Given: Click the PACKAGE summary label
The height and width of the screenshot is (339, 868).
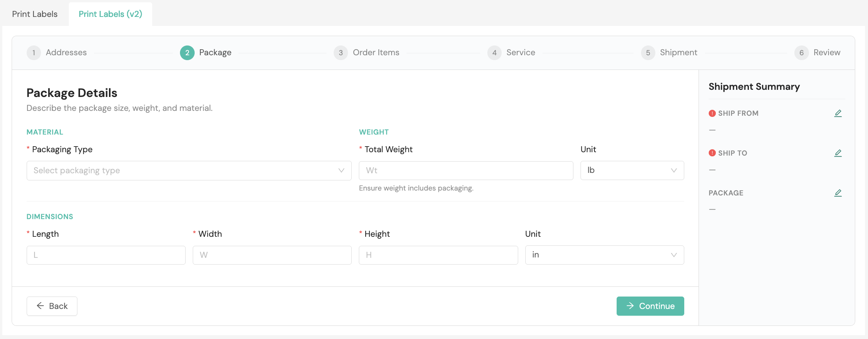Looking at the screenshot, I should click(726, 193).
